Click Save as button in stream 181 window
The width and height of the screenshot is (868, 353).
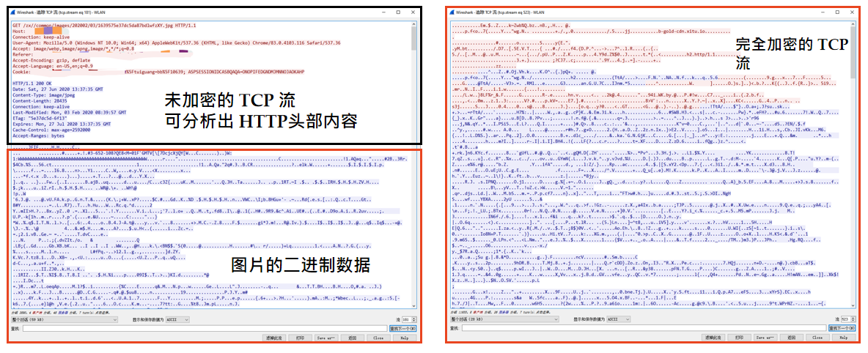pos(326,338)
